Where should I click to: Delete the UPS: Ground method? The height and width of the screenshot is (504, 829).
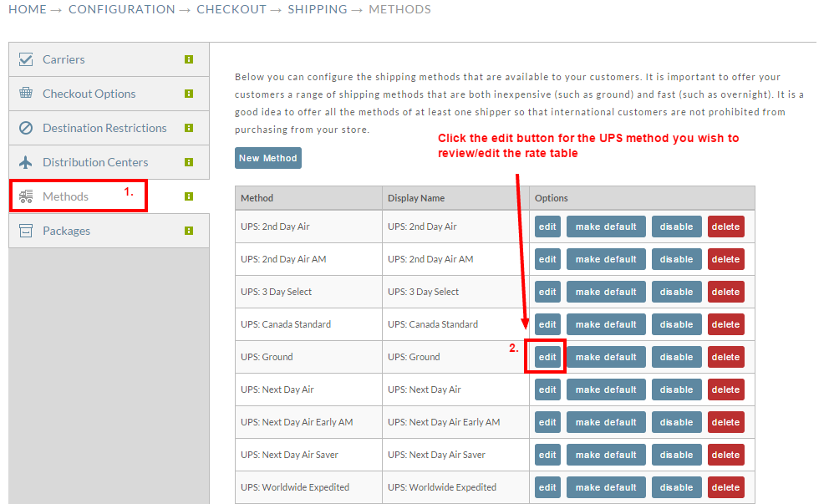coord(725,357)
